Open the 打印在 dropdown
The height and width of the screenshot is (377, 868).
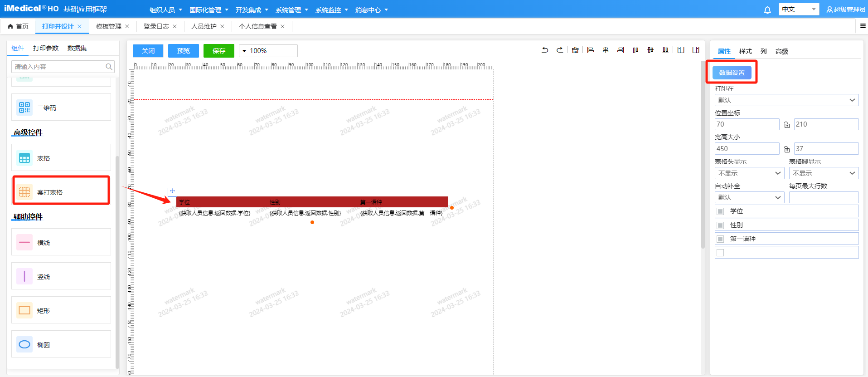click(x=786, y=100)
